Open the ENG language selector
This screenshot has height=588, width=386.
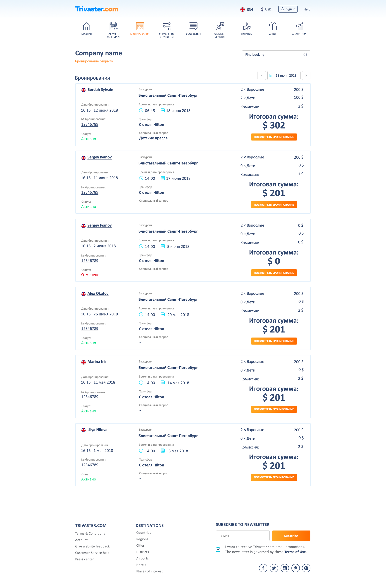247,9
